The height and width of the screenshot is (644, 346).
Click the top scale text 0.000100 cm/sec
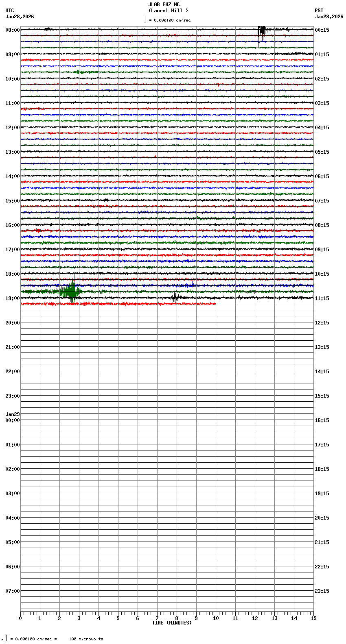click(172, 20)
